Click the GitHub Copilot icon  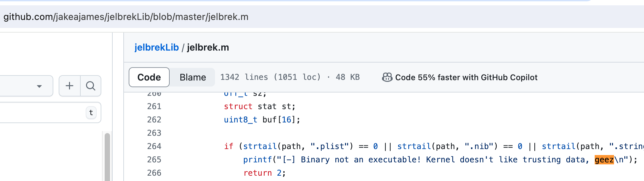tap(387, 78)
